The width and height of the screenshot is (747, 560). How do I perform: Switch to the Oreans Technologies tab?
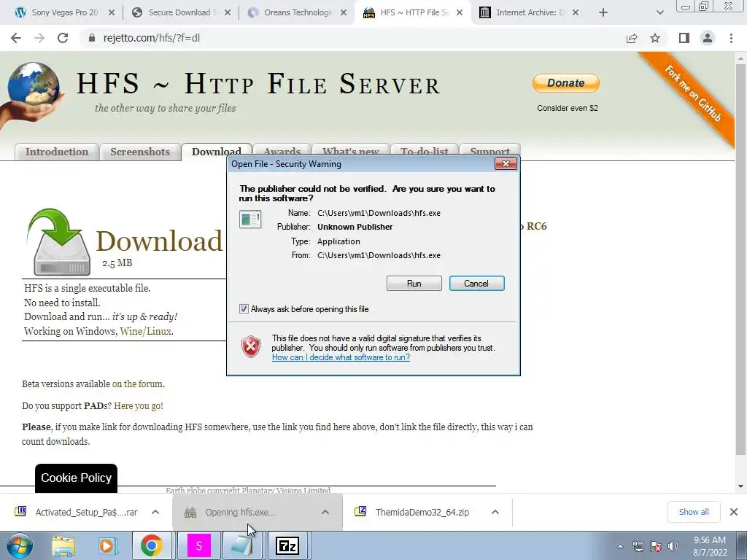coord(298,13)
